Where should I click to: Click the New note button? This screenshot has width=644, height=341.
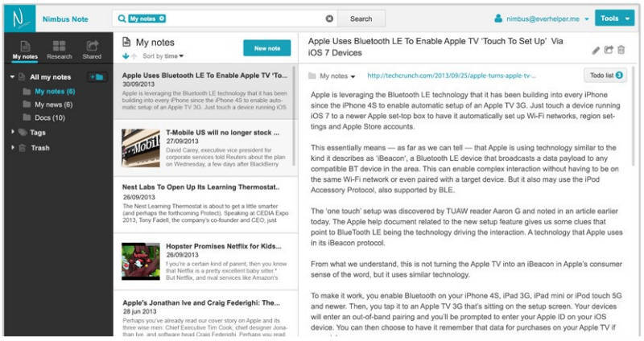pos(267,48)
